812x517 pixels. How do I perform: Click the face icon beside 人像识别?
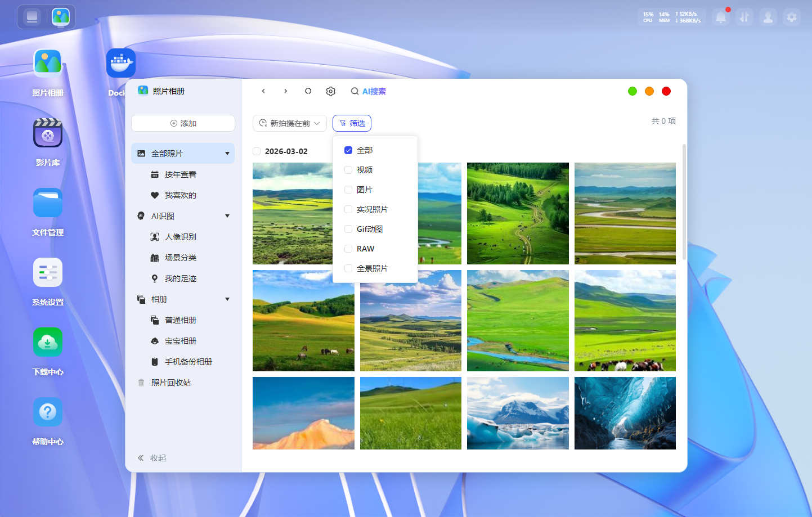click(155, 237)
